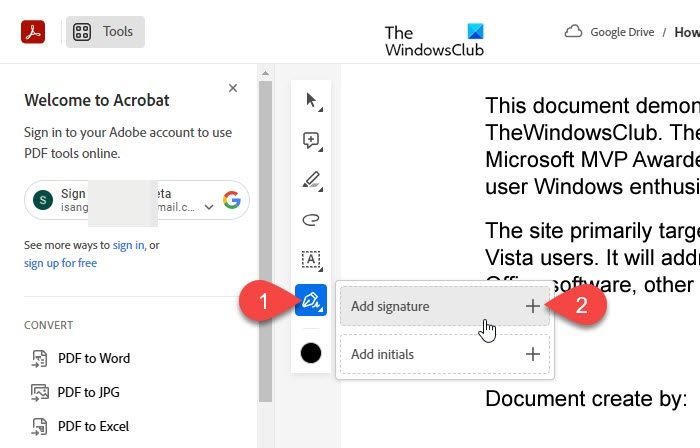Toggle the signature pen tool
This screenshot has height=448, width=700.
pyautogui.click(x=311, y=300)
